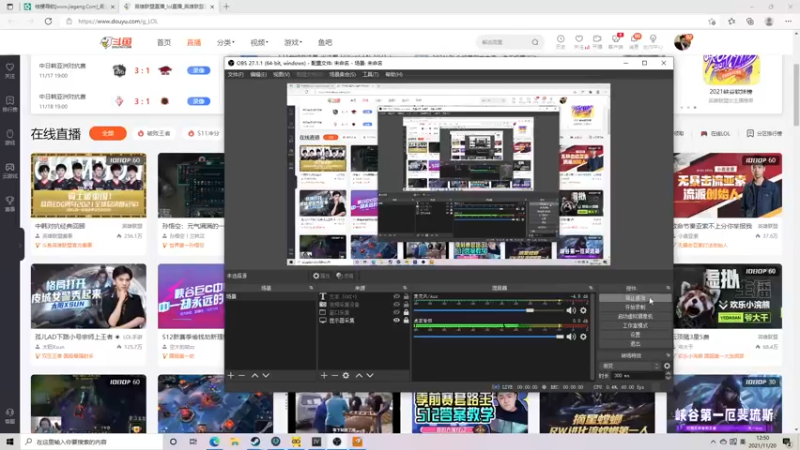Open the Windows Start menu
This screenshot has height=450, width=800.
click(x=10, y=442)
